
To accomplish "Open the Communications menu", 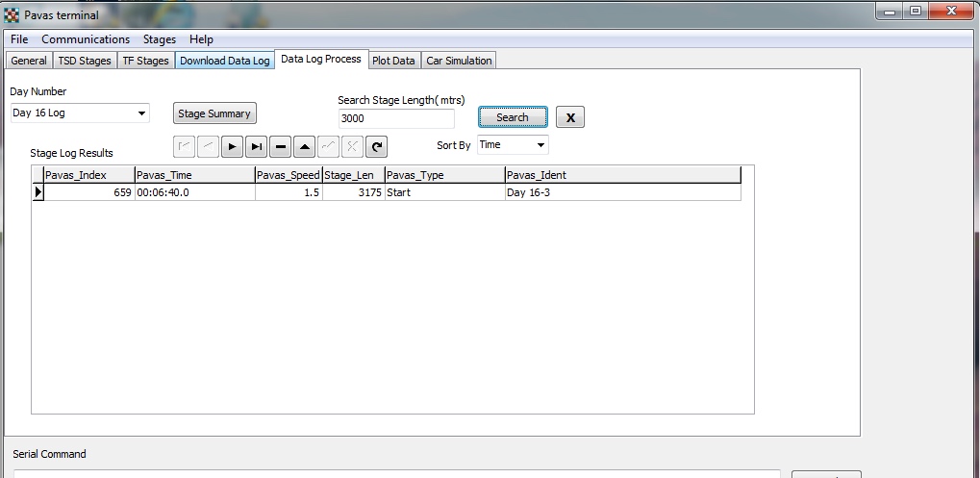I will point(86,39).
